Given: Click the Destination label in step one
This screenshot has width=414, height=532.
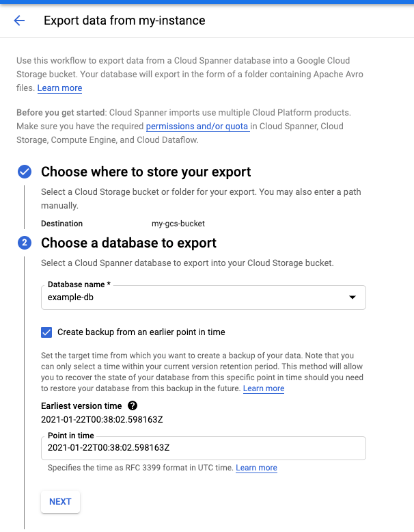Looking at the screenshot, I should tap(61, 224).
